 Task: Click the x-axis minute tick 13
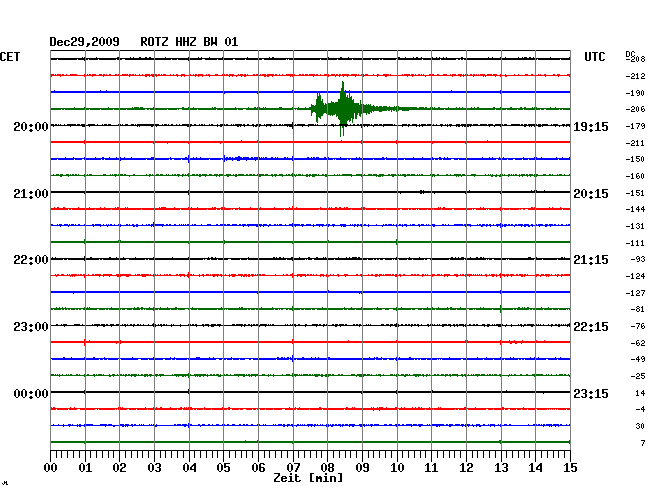tap(501, 467)
